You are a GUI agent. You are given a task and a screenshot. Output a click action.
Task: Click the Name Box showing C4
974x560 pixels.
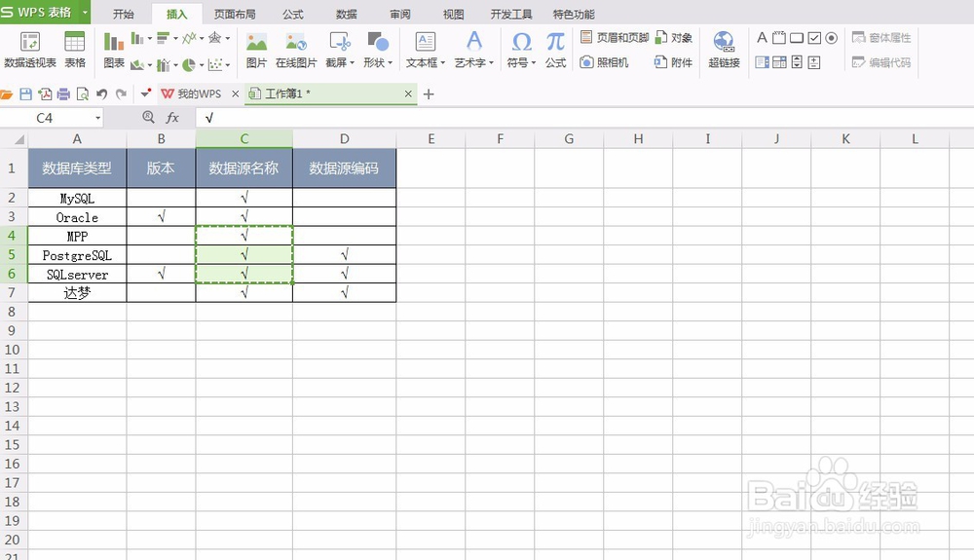pyautogui.click(x=51, y=118)
